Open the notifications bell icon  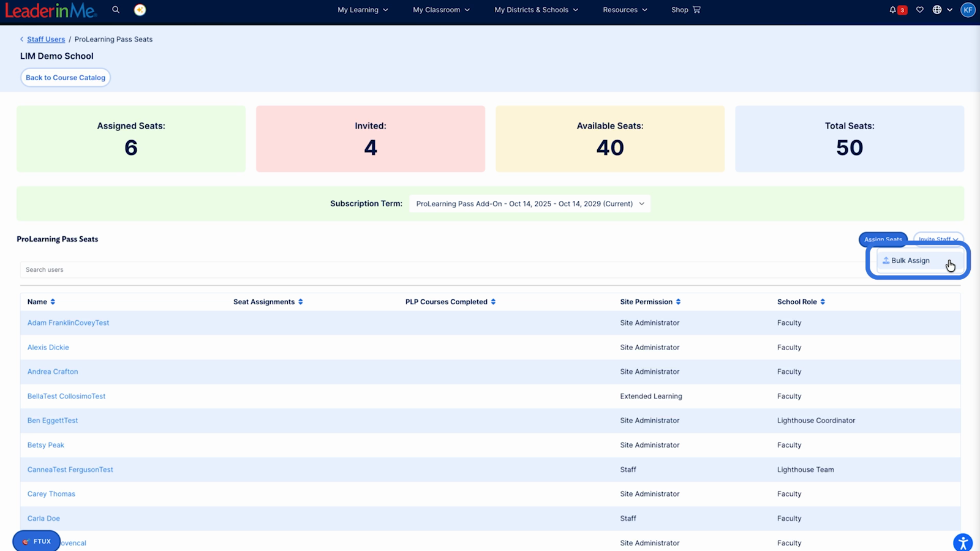892,10
